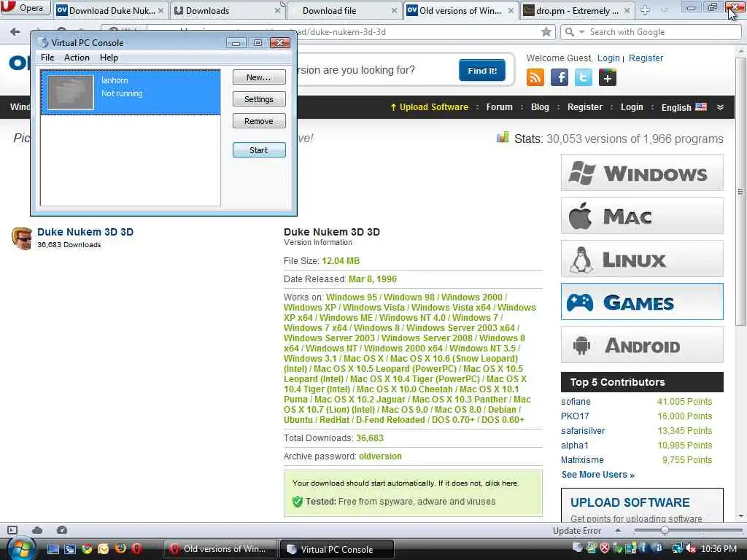This screenshot has height=560, width=747.
Task: Click the Opera Turbo speedometer icon
Action: point(62,530)
